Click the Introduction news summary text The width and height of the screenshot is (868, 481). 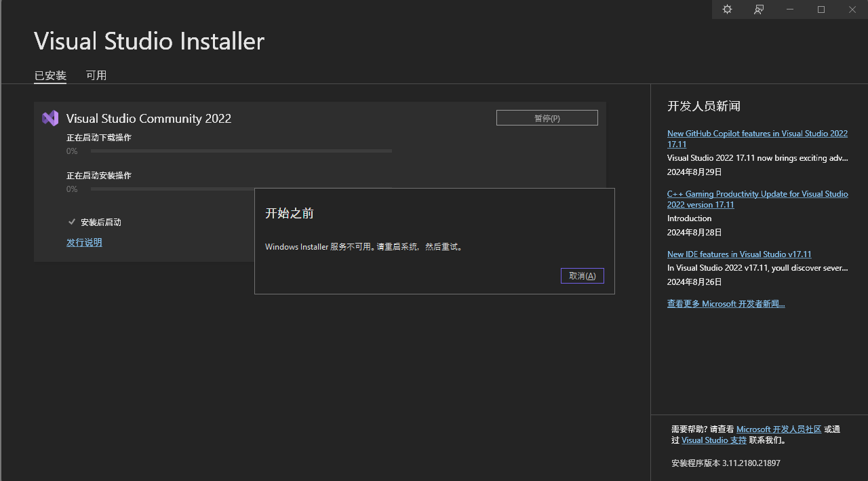click(x=690, y=218)
